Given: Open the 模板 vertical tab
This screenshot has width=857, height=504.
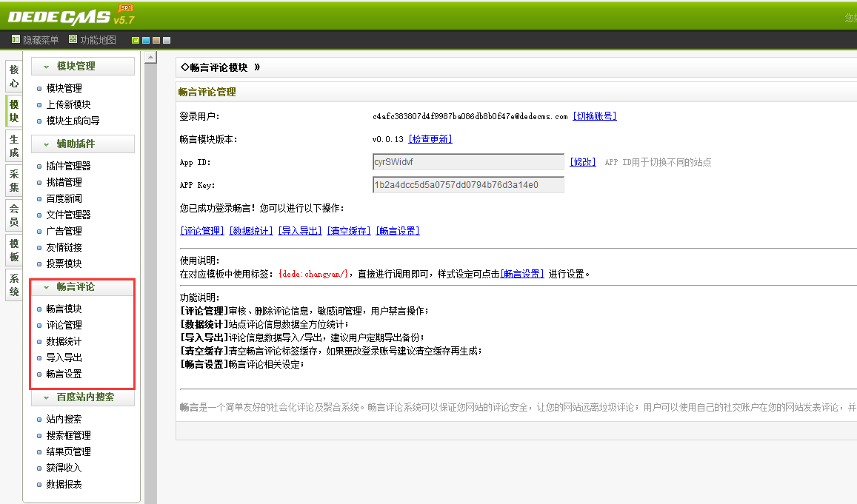Looking at the screenshot, I should point(13,250).
